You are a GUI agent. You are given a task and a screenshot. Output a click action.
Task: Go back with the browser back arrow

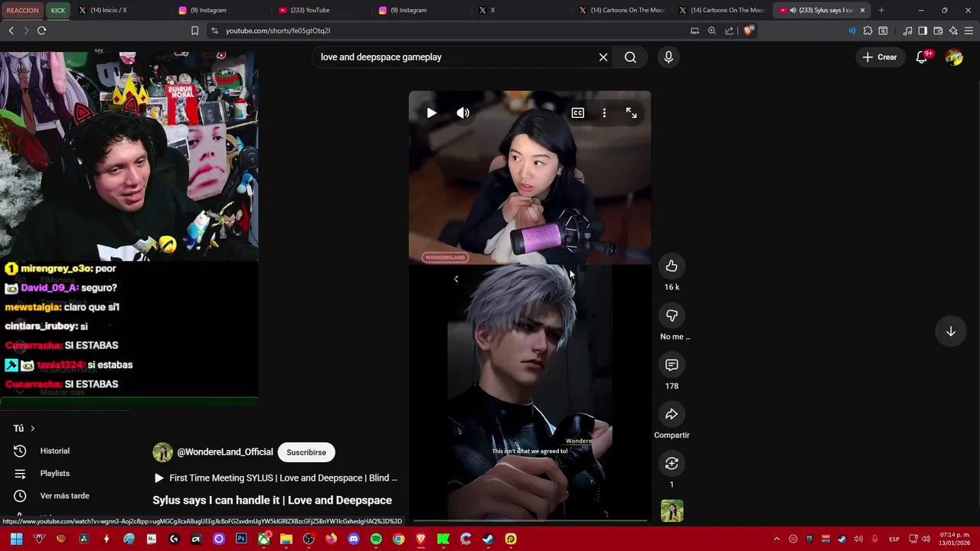tap(11, 31)
